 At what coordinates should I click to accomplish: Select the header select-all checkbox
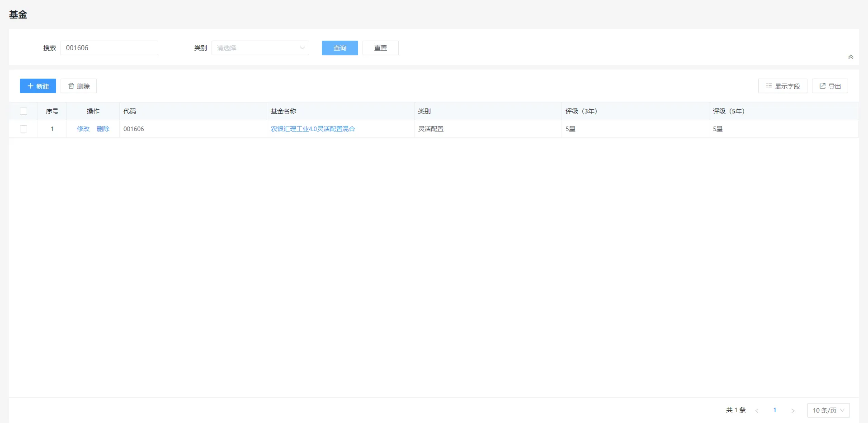click(24, 111)
